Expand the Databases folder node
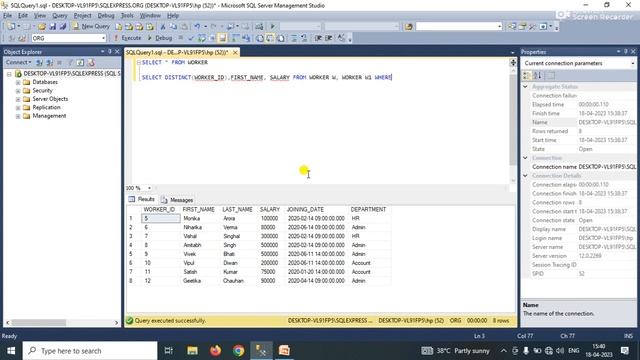Image resolution: width=640 pixels, height=360 pixels. pyautogui.click(x=18, y=82)
